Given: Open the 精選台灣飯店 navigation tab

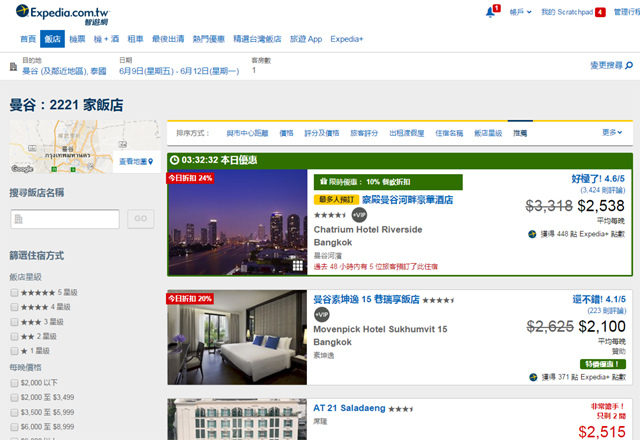Looking at the screenshot, I should pos(257,39).
